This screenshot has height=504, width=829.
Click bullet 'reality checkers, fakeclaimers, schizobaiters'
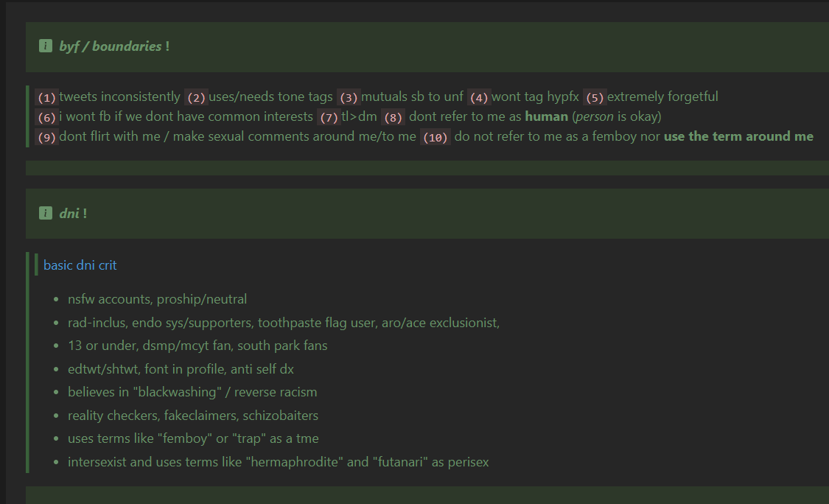[193, 416]
